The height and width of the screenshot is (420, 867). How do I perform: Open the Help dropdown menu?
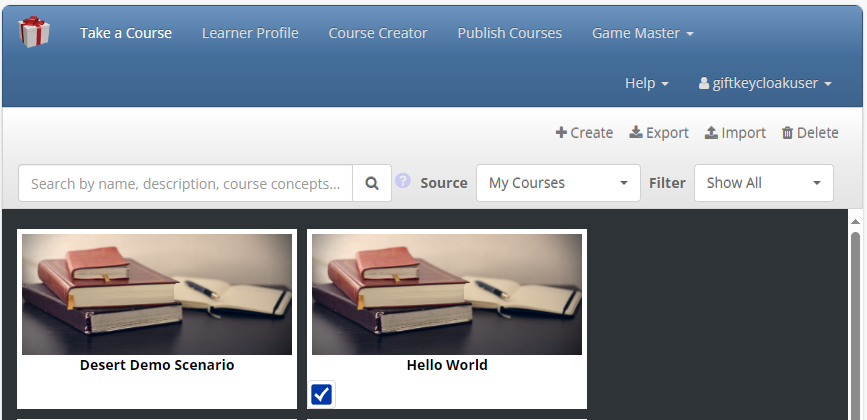[x=646, y=83]
